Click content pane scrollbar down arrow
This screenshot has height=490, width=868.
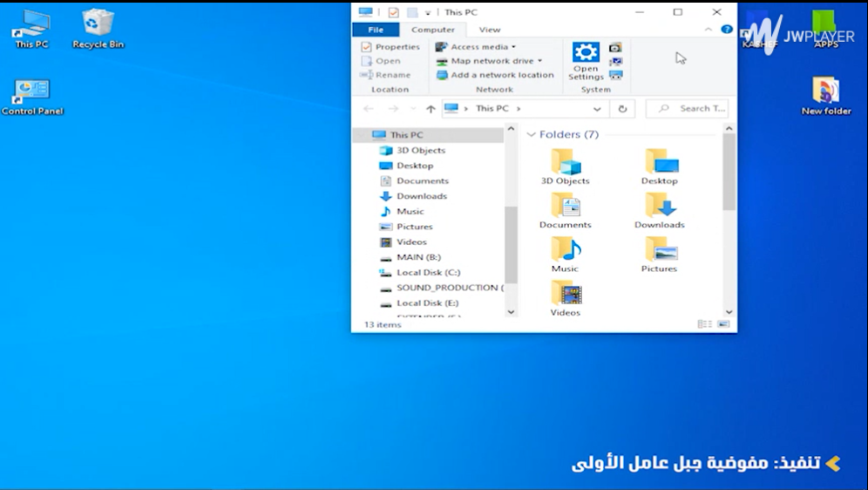(729, 312)
